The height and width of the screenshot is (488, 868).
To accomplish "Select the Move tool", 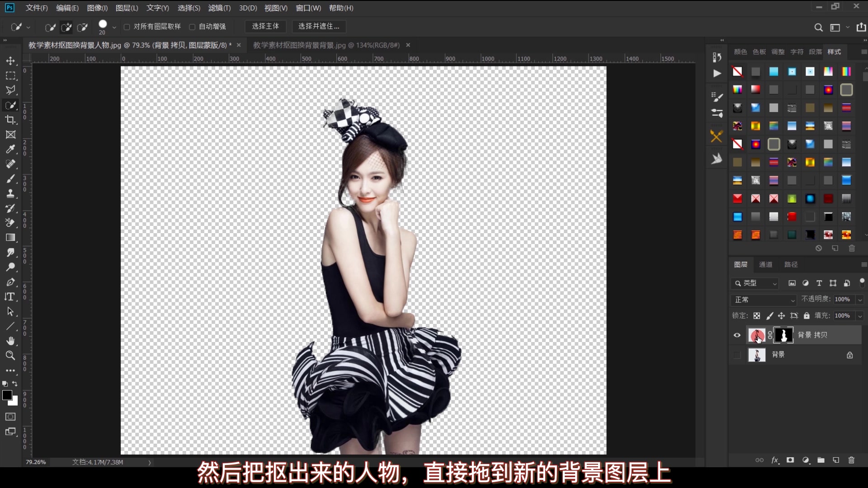I will tap(10, 61).
